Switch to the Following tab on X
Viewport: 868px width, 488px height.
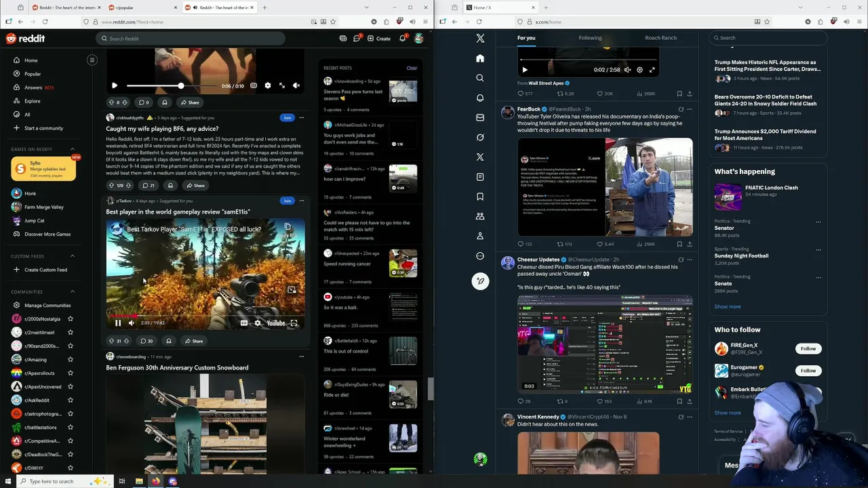(x=590, y=38)
